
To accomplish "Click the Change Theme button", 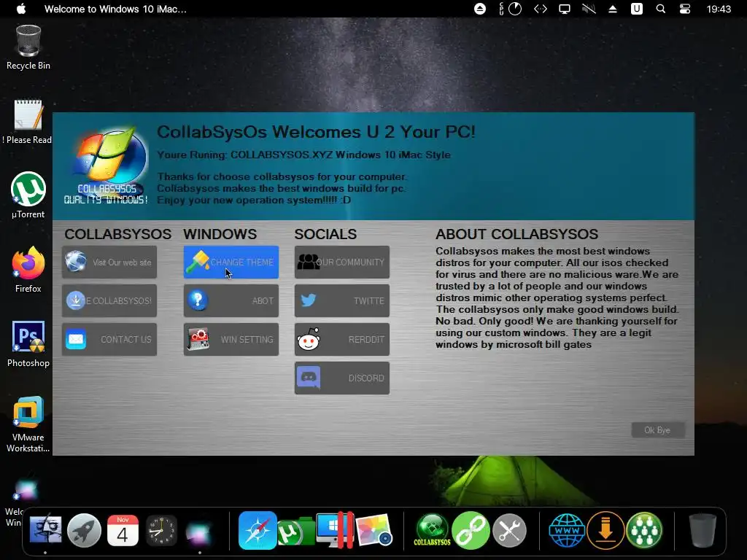I will pos(231,262).
